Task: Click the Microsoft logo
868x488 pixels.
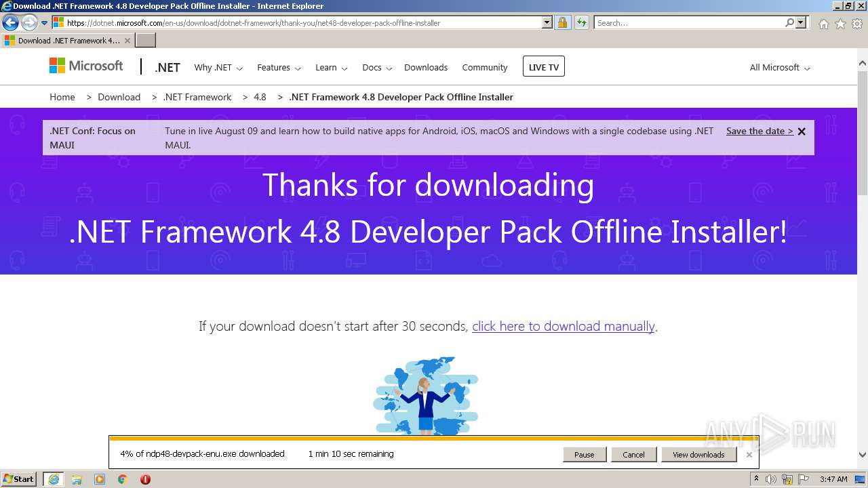Action: (86, 66)
